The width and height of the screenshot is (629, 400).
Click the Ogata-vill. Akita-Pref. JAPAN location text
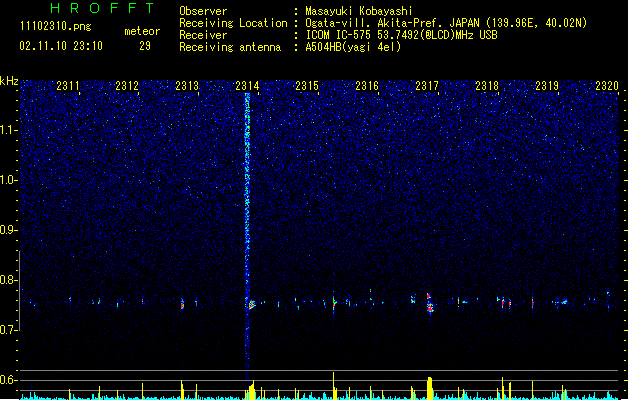coord(446,23)
